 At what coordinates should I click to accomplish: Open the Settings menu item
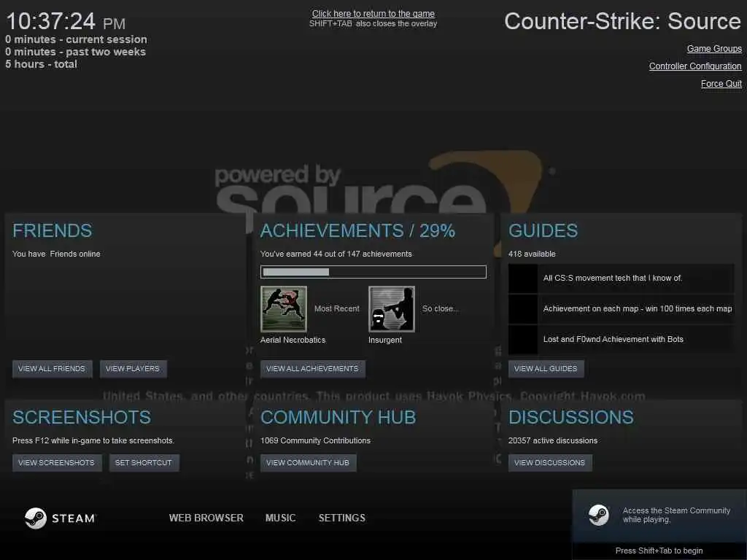point(342,518)
